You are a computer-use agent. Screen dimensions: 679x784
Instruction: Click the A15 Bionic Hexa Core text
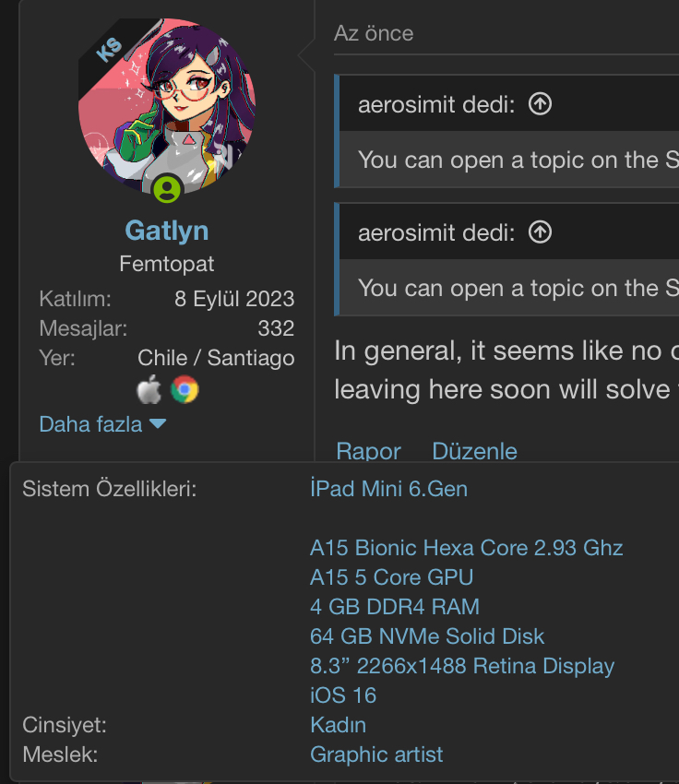466,548
